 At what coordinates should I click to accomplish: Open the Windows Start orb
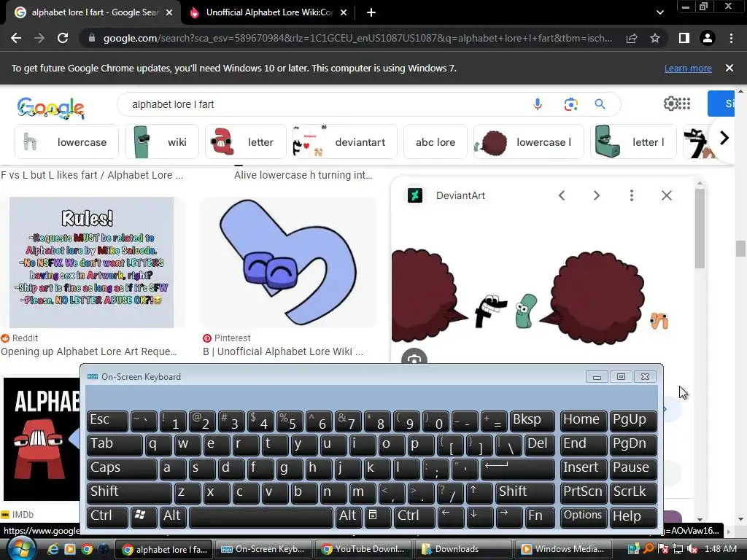[21, 549]
